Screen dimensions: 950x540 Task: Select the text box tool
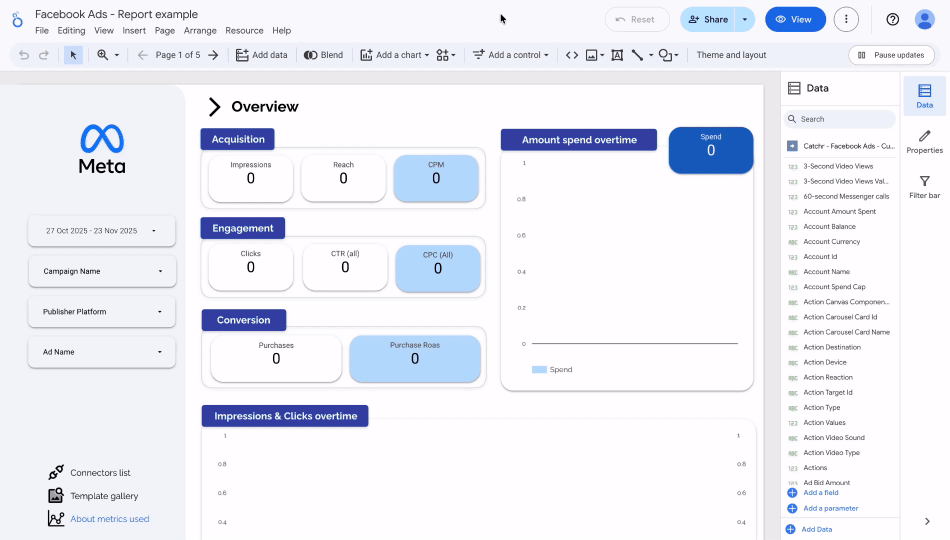[617, 55]
